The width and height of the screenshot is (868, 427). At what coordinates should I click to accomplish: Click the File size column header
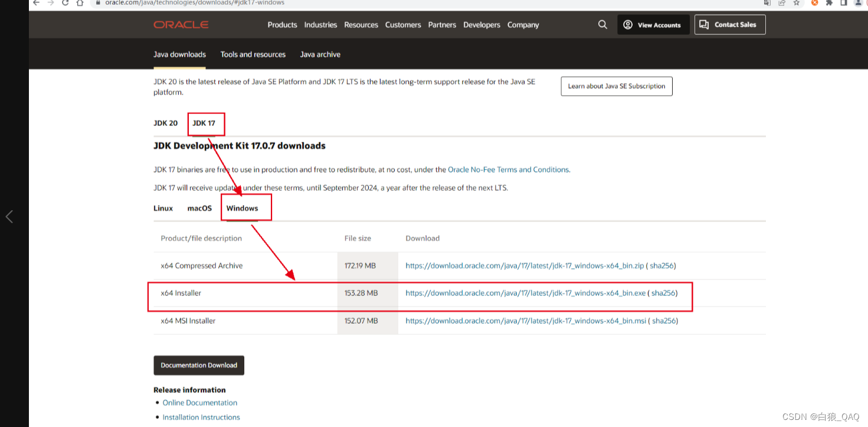(x=358, y=239)
